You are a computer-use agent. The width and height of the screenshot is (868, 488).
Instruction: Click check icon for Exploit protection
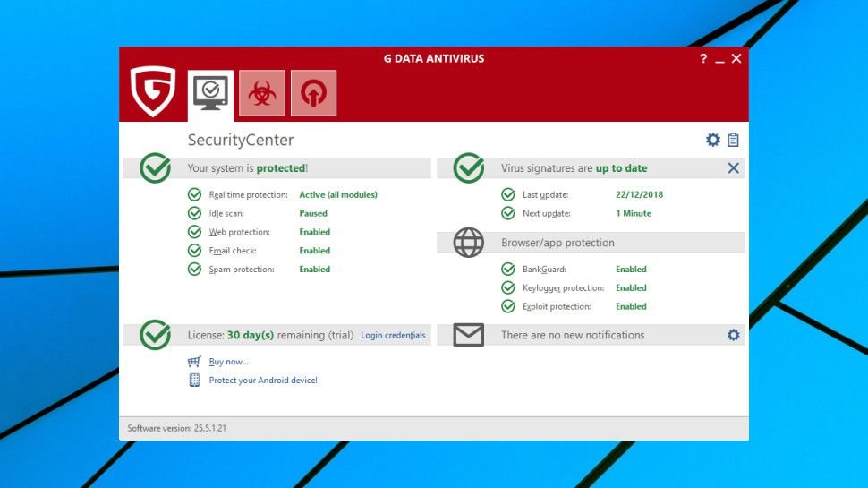508,306
